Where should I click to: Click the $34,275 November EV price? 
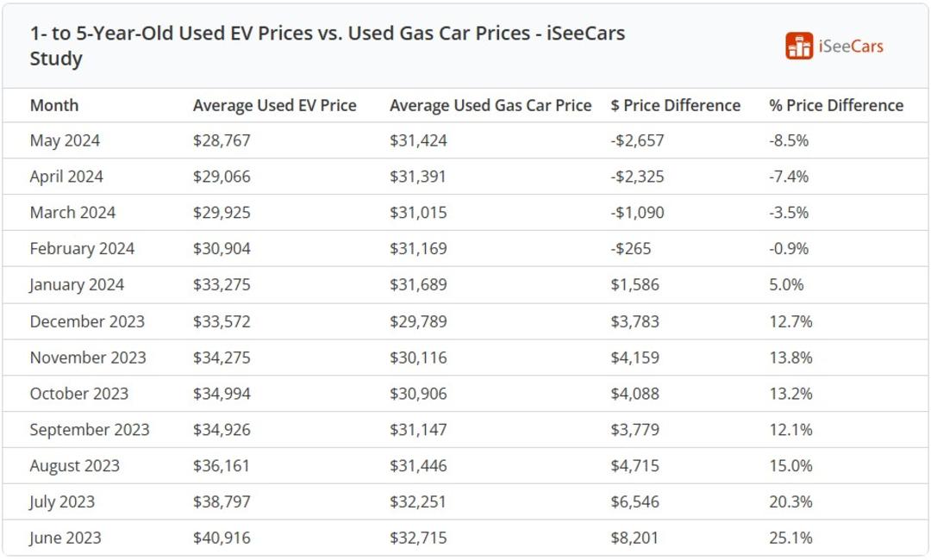222,358
